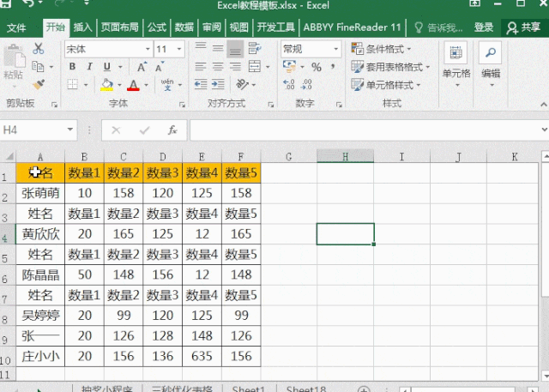Open the underline style dropdown arrow
Viewport: 549px width, 392px height.
(x=120, y=67)
